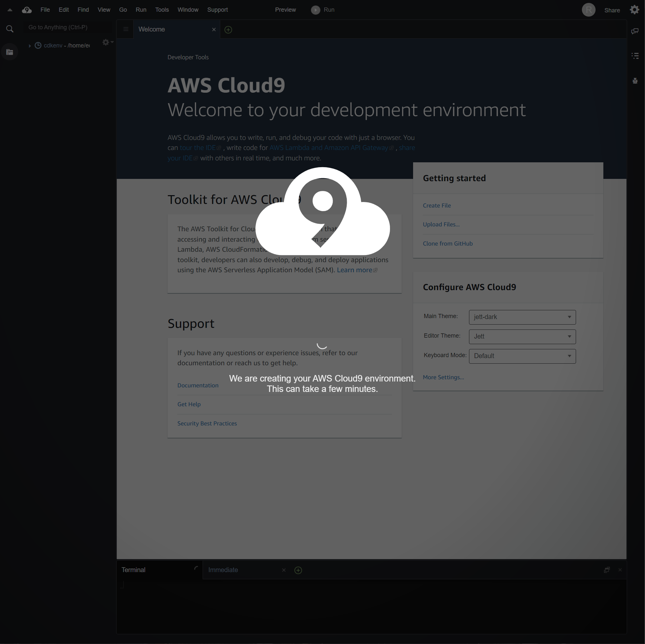The image size is (645, 644).
Task: Open the Collaborate chat panel icon
Action: (635, 31)
